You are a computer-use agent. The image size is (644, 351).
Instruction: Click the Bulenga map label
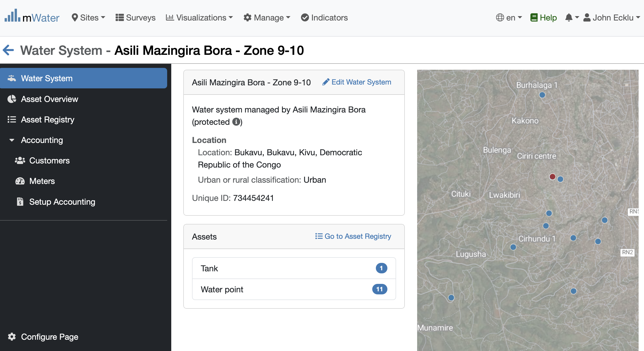pyautogui.click(x=497, y=150)
